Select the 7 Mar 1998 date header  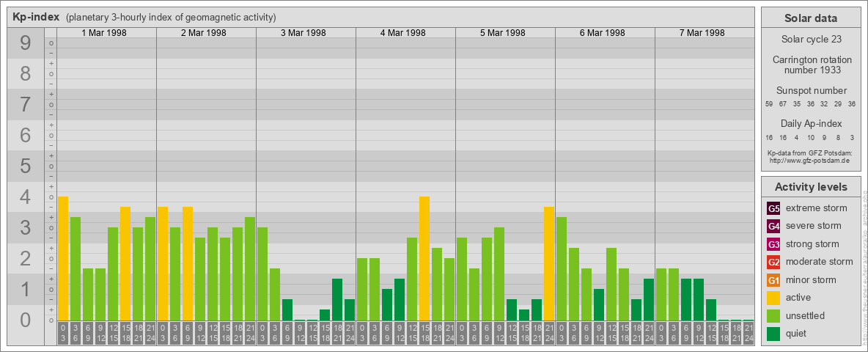[702, 33]
